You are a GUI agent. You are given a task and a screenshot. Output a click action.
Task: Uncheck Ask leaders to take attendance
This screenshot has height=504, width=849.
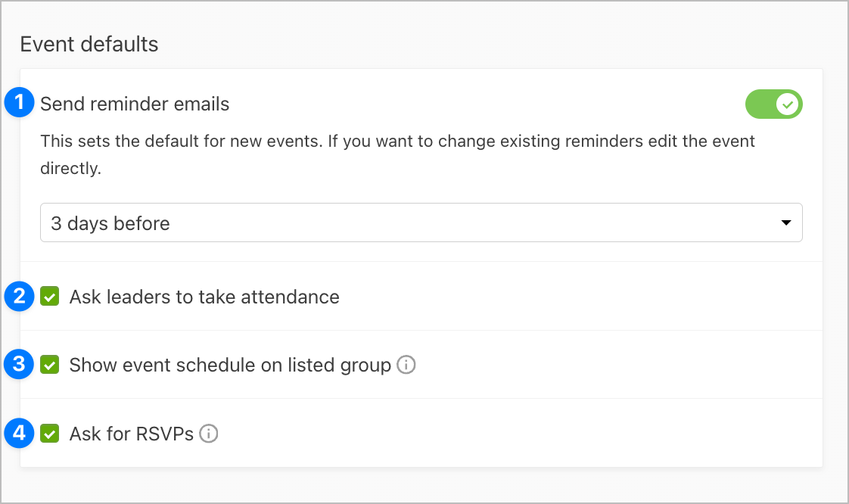click(50, 297)
